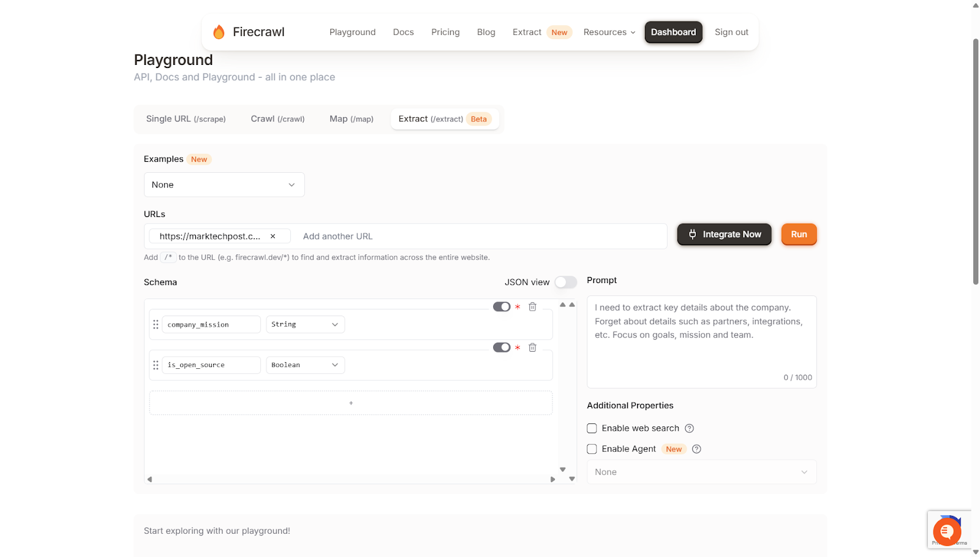Open Docs in the top navigation

coord(404,32)
